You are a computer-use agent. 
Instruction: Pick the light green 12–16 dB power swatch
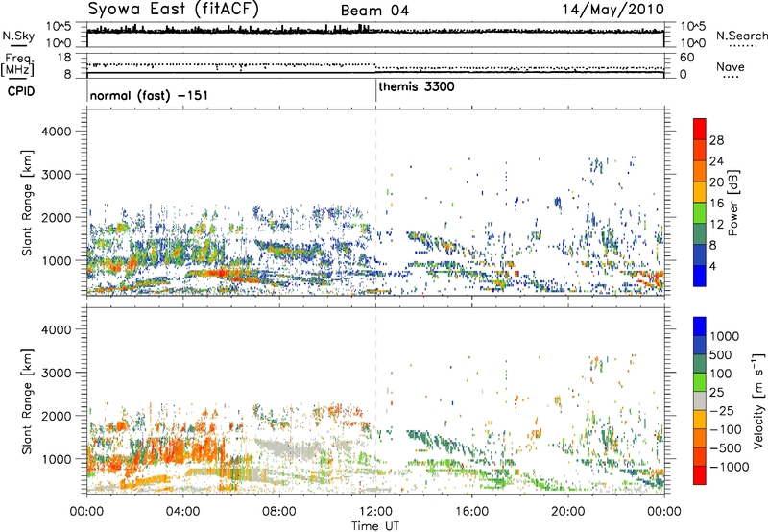coord(700,212)
